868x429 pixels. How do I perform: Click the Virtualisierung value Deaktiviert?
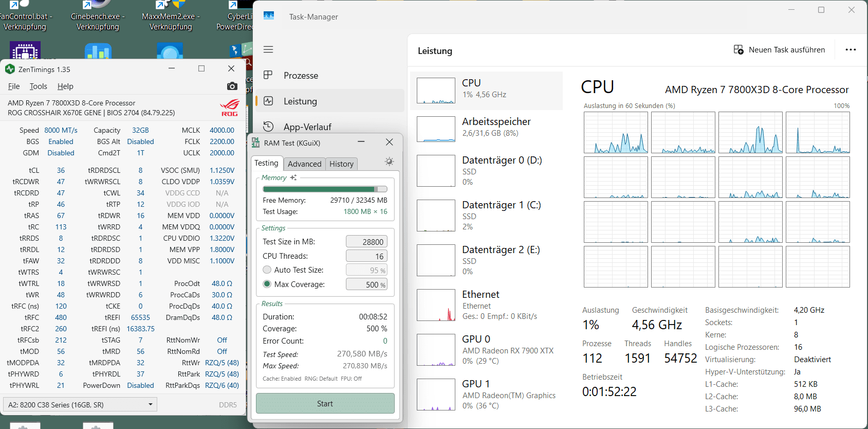click(812, 360)
